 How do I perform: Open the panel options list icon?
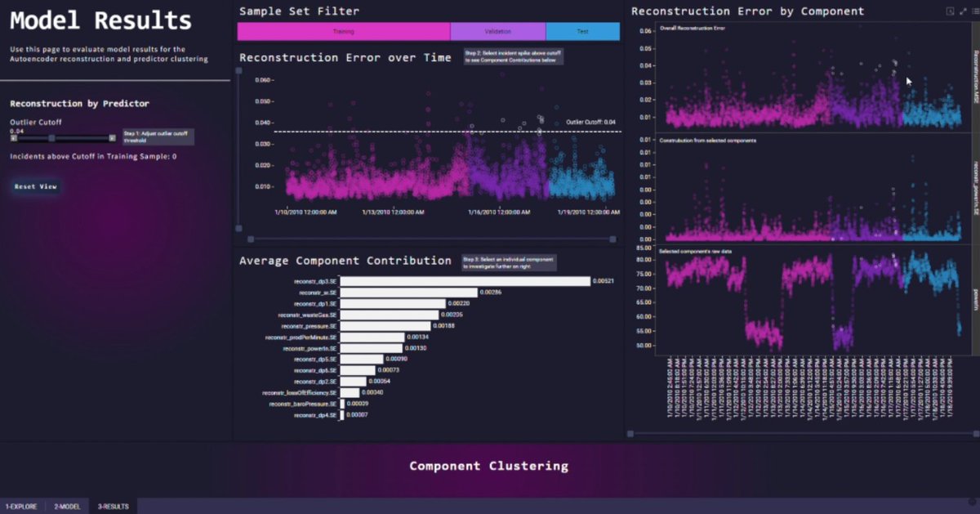click(x=974, y=11)
